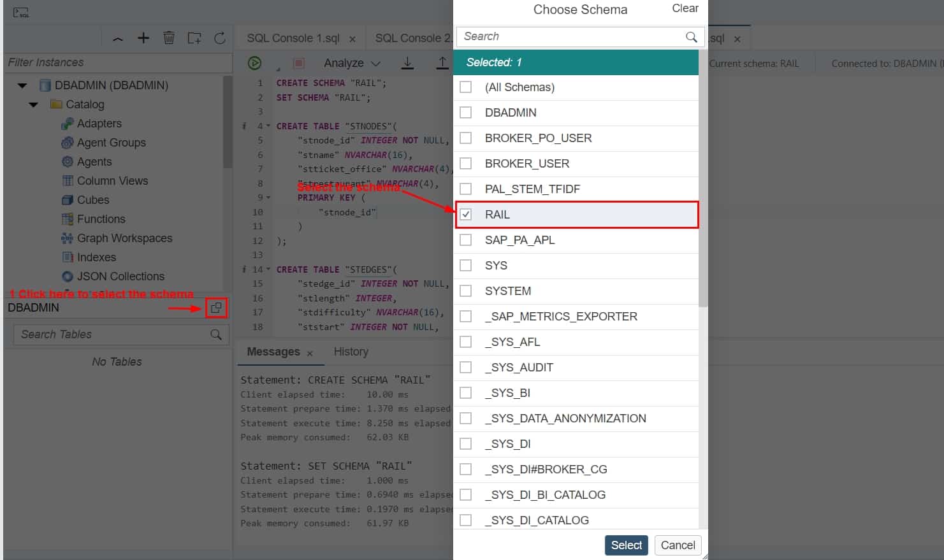
Task: Uncheck the RAIL schema checkbox
Action: click(465, 215)
